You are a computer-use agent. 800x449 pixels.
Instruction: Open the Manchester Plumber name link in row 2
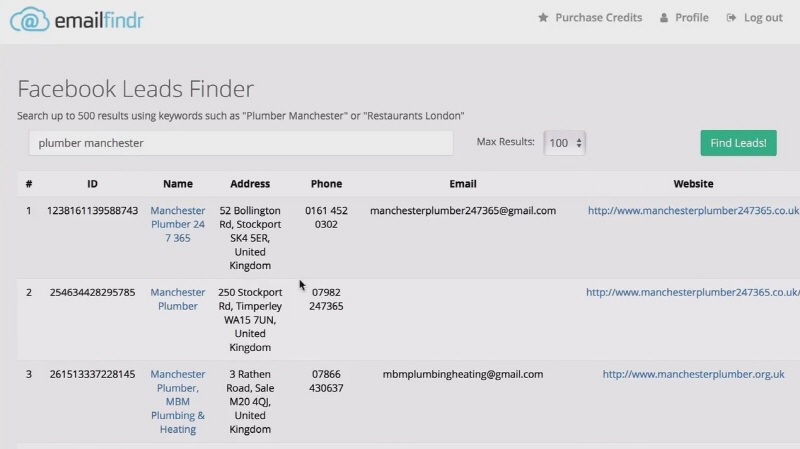click(x=178, y=299)
